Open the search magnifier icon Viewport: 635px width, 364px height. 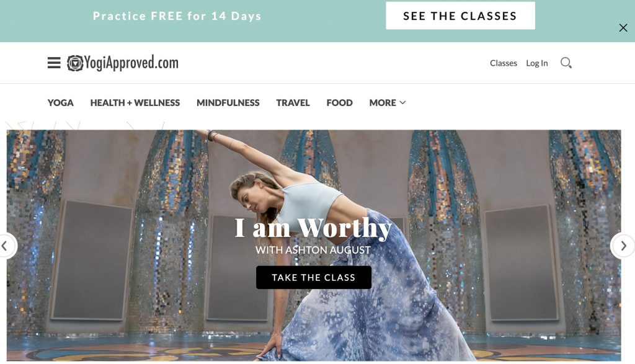566,63
